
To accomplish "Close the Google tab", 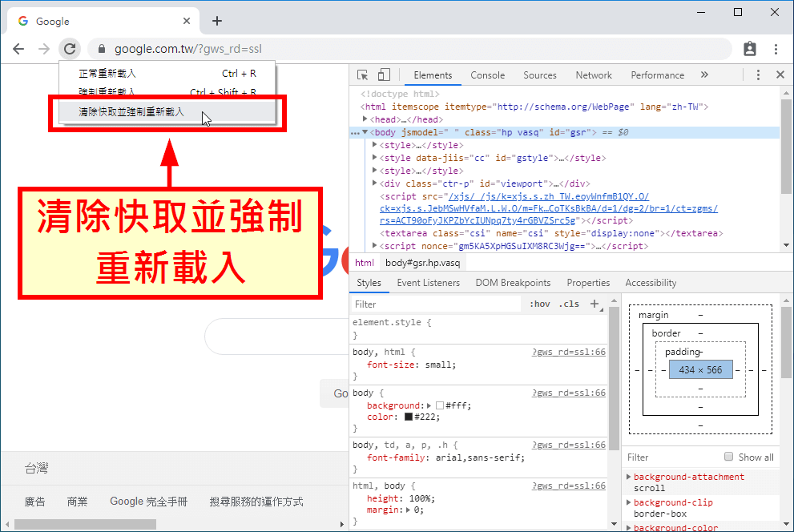I will [x=187, y=21].
